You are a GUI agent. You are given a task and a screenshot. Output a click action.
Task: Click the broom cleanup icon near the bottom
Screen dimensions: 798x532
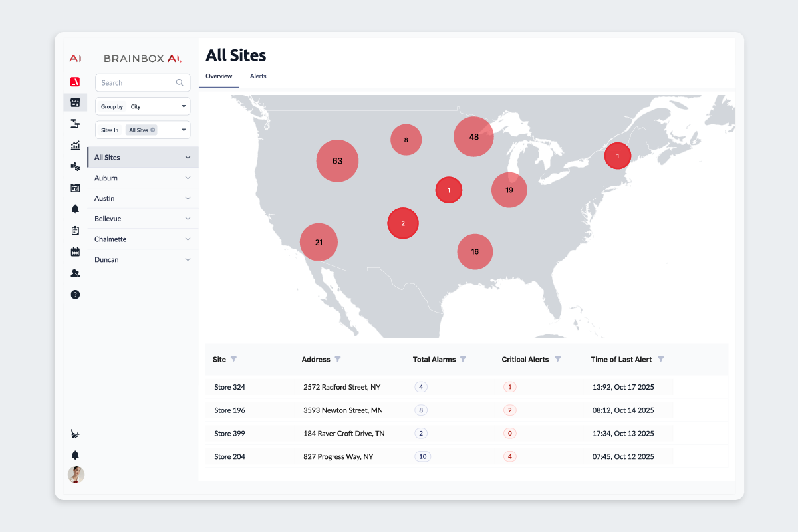75,433
